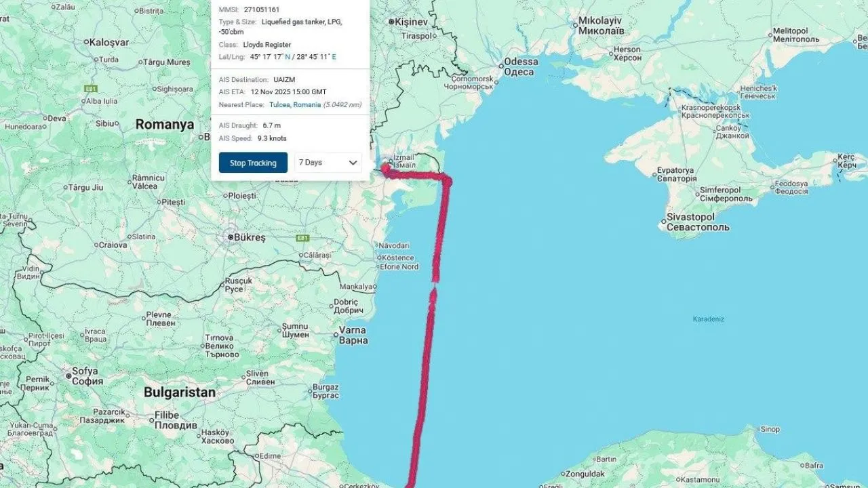Click the E81 road shield east of Bükreş
868x488 pixels.
point(302,238)
